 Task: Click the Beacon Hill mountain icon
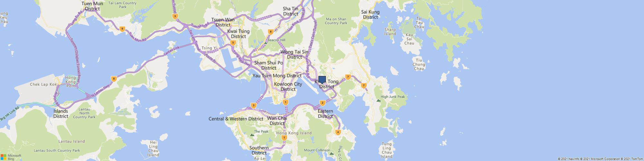coord(266,42)
